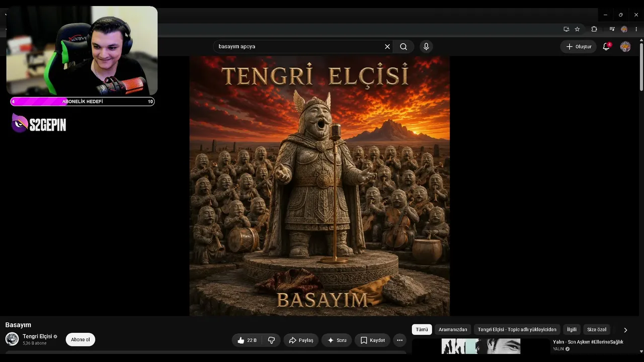Select the Aramanızdan filter chip

[453, 330]
